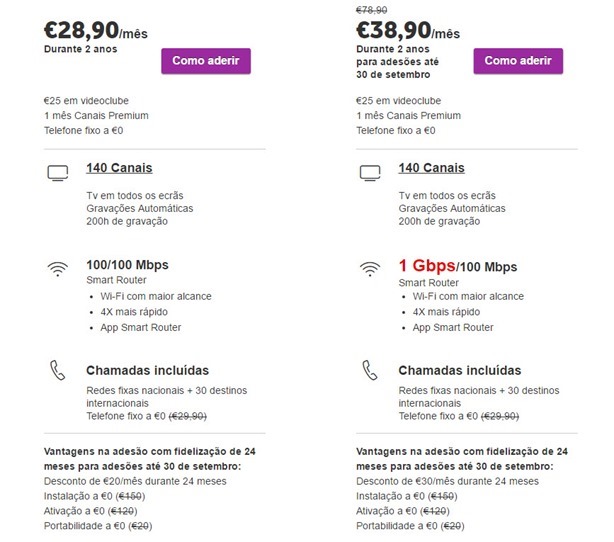Click Como aderir for the €28,90 plan

pos(205,61)
